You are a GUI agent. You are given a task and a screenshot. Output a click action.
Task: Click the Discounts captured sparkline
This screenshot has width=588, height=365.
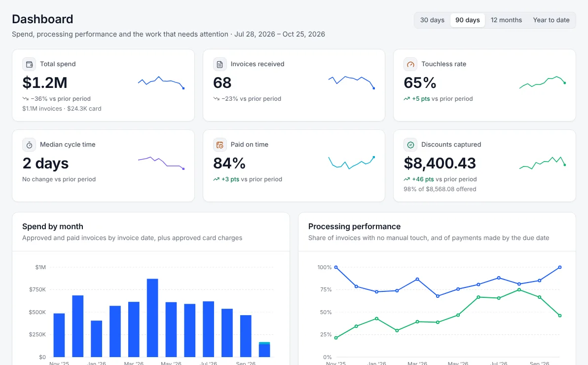point(542,163)
